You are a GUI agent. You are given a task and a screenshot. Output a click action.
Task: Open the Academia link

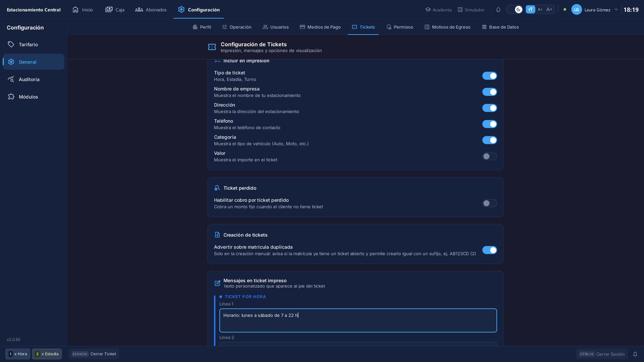click(x=438, y=10)
